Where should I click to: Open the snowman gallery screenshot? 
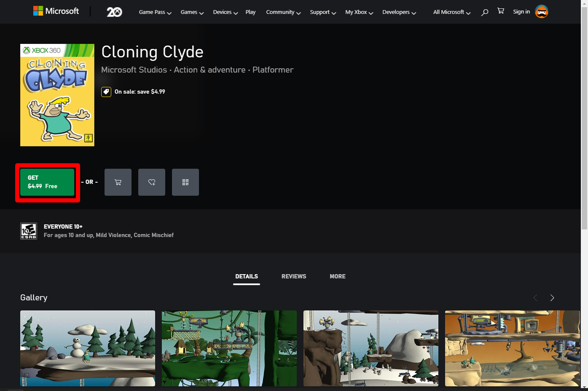(88, 348)
